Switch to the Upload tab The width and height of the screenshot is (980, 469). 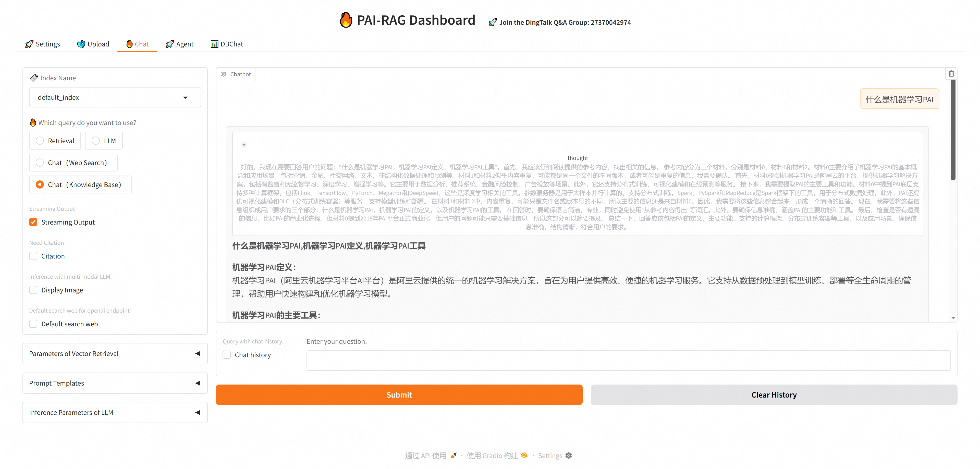93,44
